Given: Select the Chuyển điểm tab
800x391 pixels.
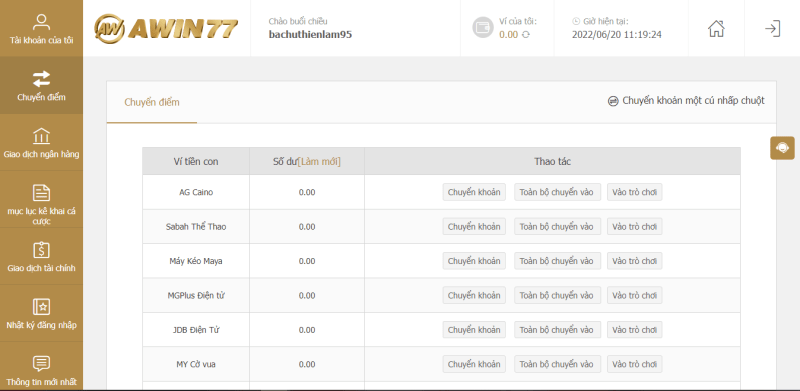Looking at the screenshot, I should (152, 102).
